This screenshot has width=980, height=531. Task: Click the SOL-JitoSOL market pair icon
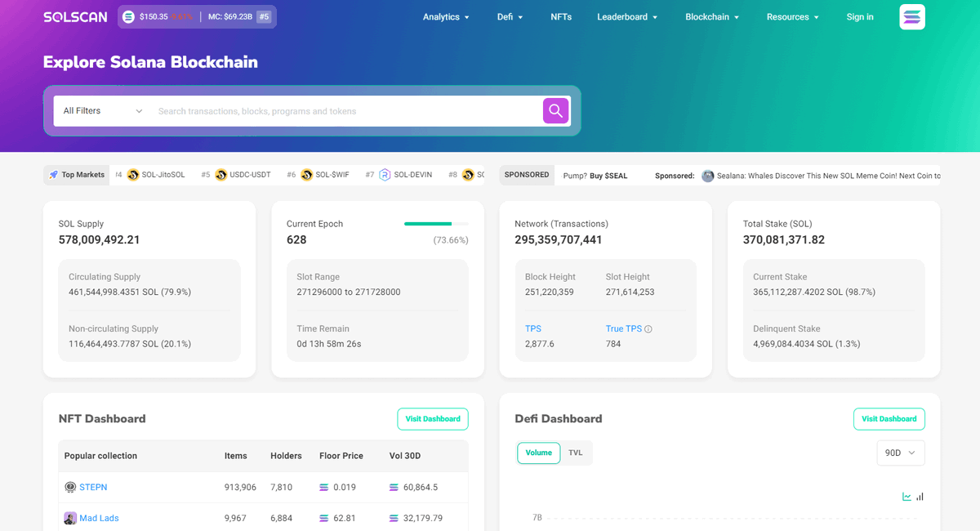point(133,175)
